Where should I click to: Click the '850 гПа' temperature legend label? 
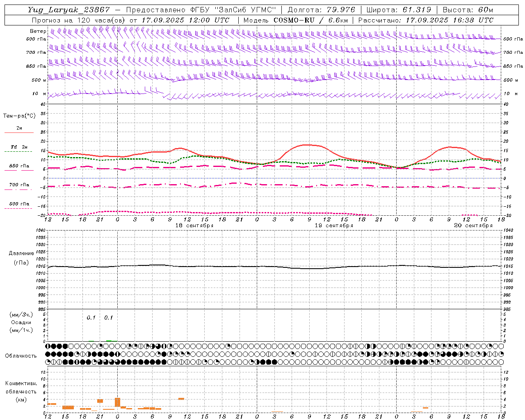tap(19, 166)
